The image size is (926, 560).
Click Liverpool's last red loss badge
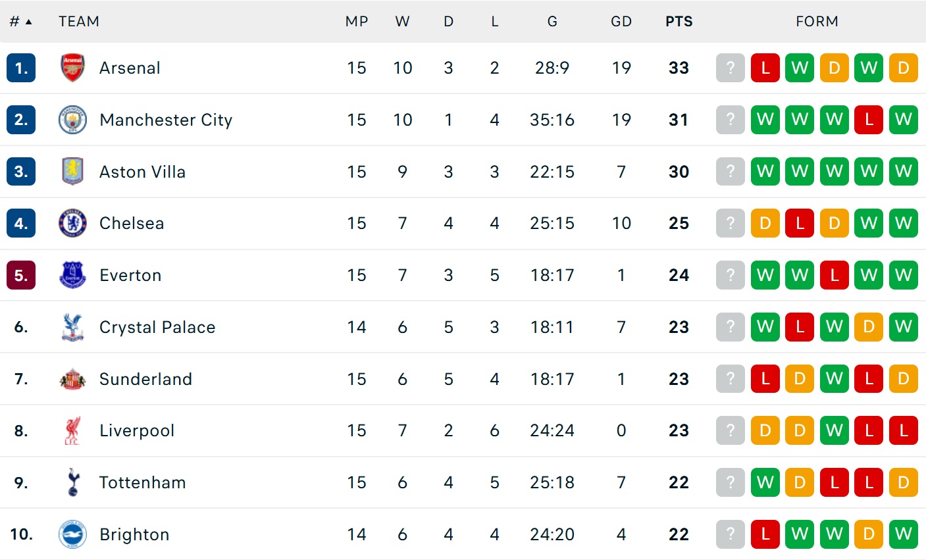tap(903, 430)
